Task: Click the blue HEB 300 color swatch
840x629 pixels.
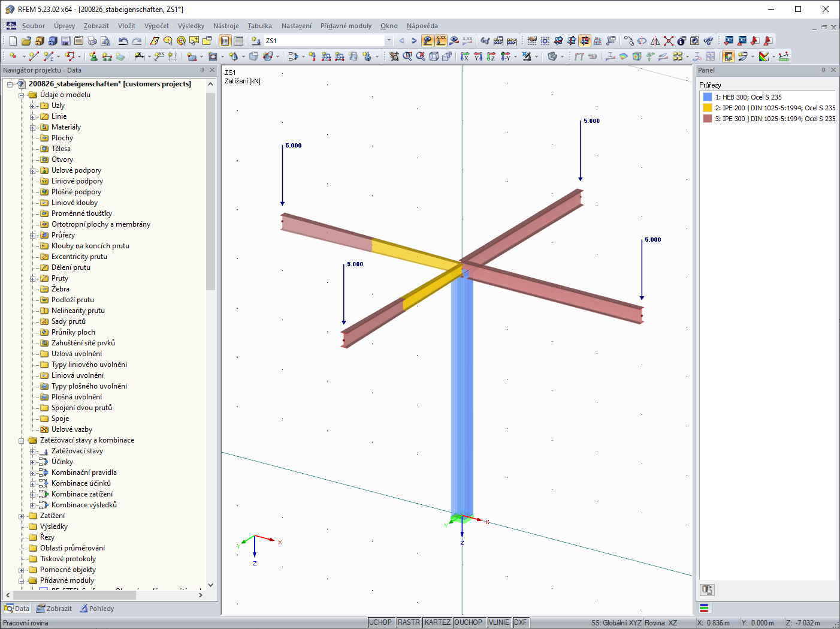Action: pyautogui.click(x=708, y=97)
